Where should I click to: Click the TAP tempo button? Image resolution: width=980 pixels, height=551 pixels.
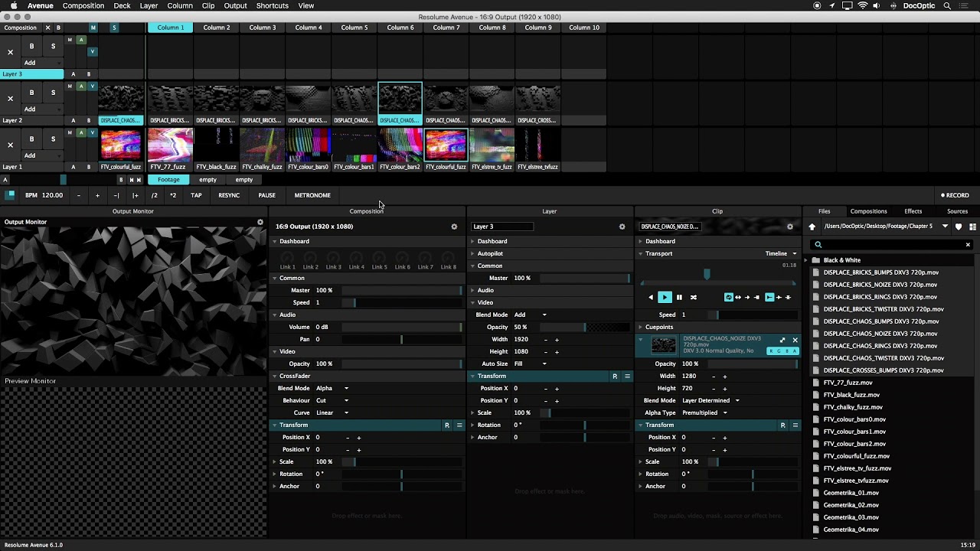pos(196,195)
